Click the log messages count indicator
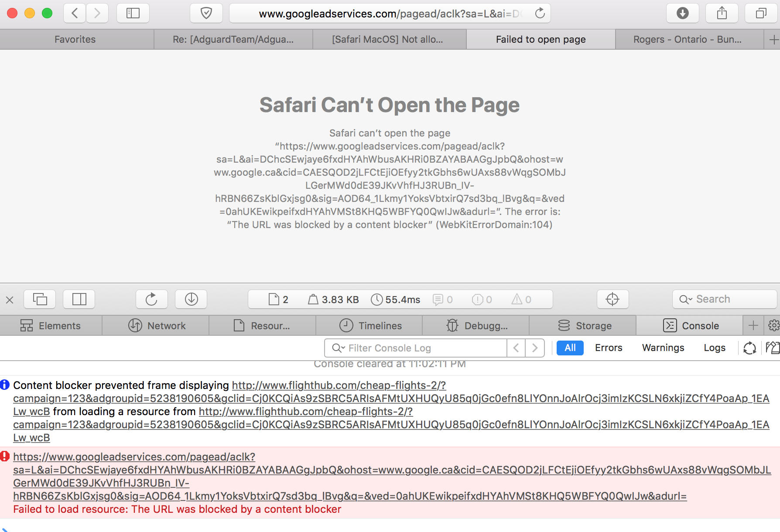 point(442,300)
